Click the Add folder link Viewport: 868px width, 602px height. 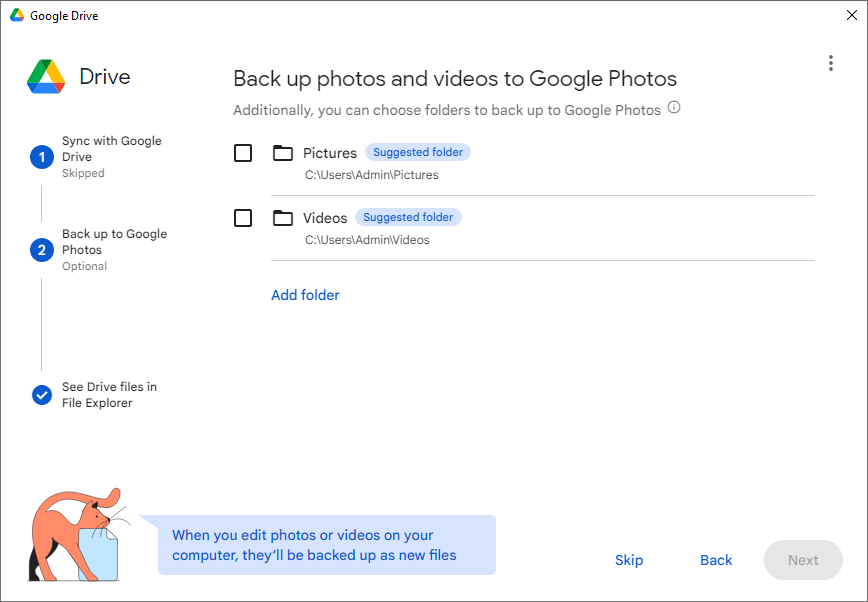[305, 295]
